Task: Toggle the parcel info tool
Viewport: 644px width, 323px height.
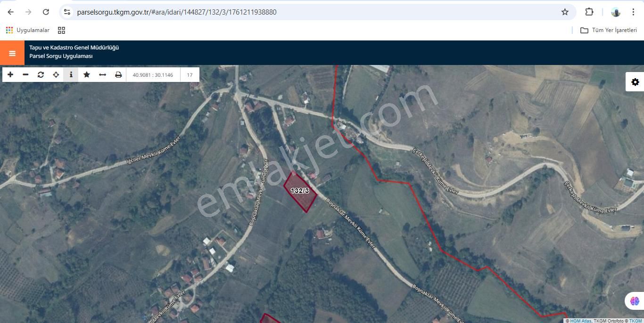Action: [x=71, y=75]
